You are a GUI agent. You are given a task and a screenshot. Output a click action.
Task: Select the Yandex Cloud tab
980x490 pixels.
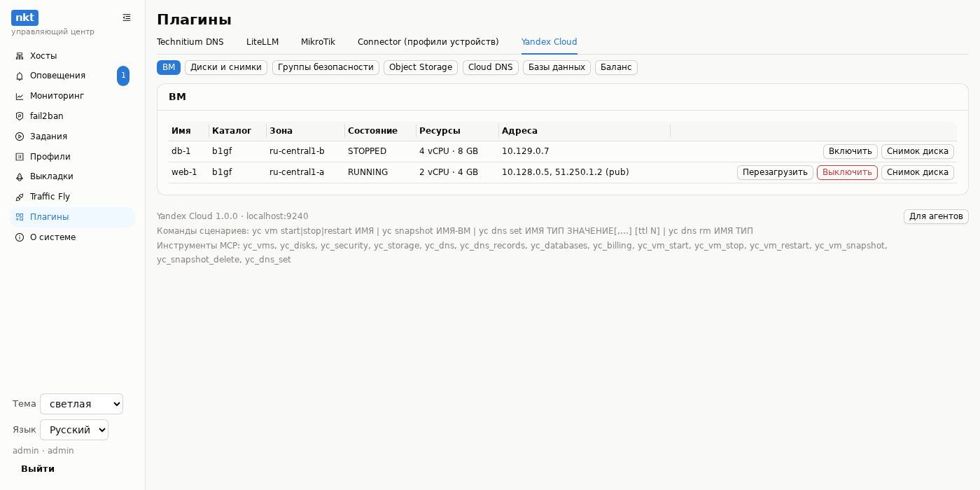coord(549,42)
